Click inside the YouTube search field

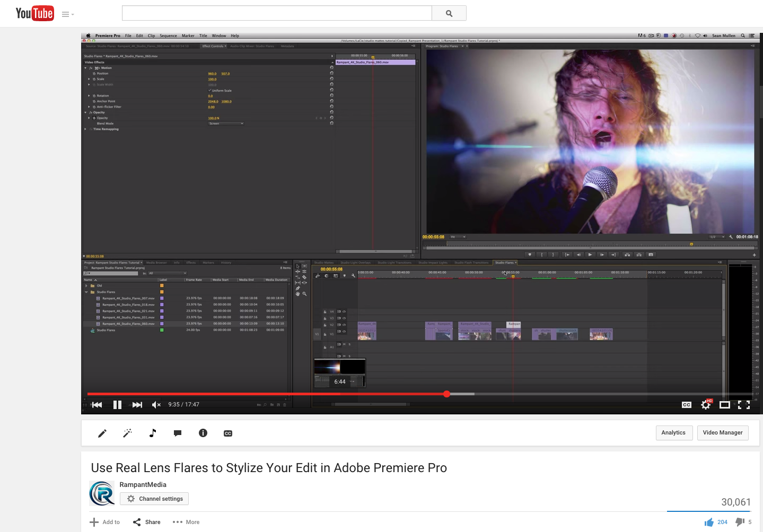click(277, 13)
